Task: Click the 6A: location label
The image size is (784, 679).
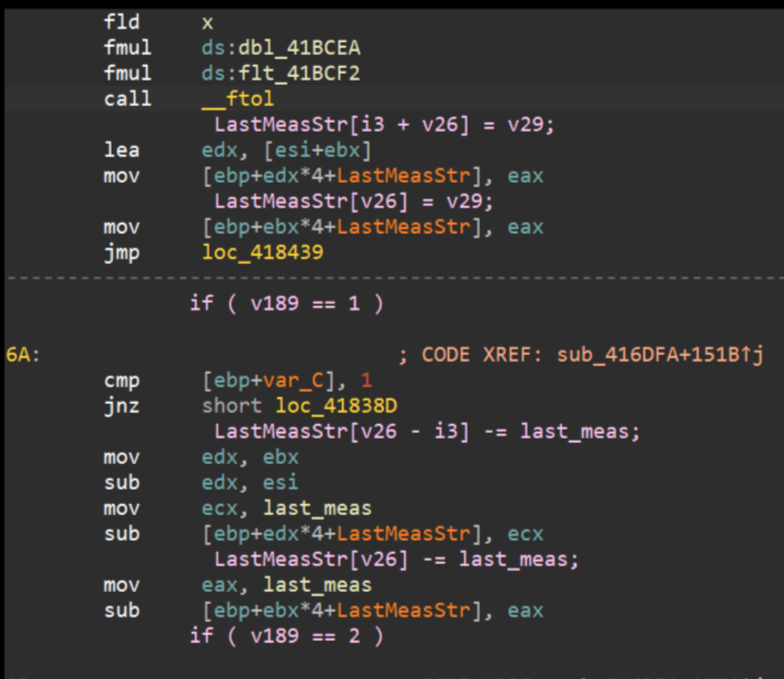Action: tap(22, 356)
